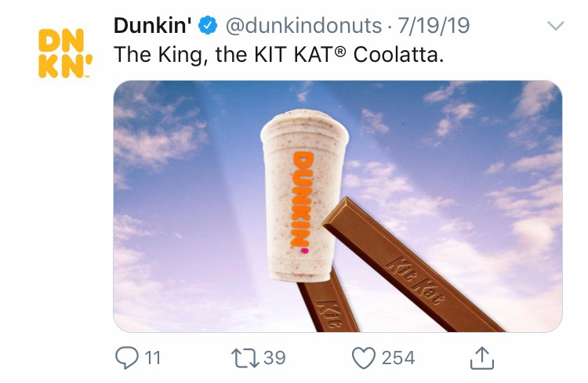Like the tweet with the heart icon
Viewport: 588px width, 383px height.
pos(363,358)
